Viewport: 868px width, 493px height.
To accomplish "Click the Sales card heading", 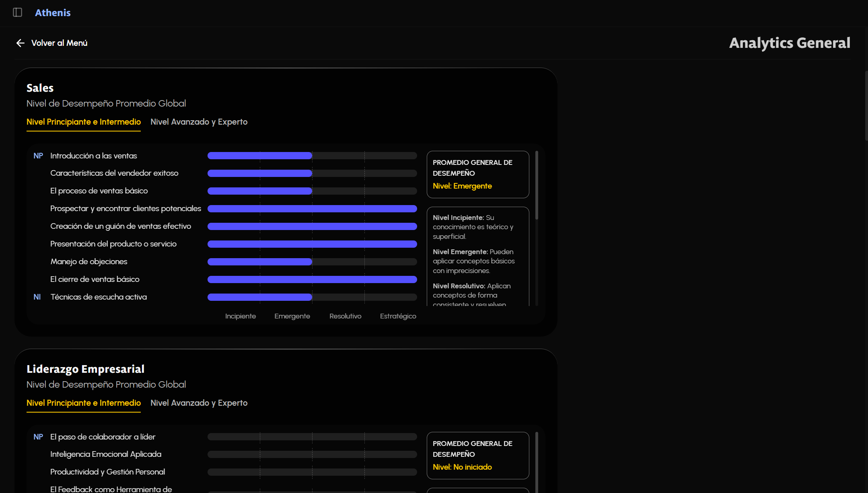I will [40, 88].
